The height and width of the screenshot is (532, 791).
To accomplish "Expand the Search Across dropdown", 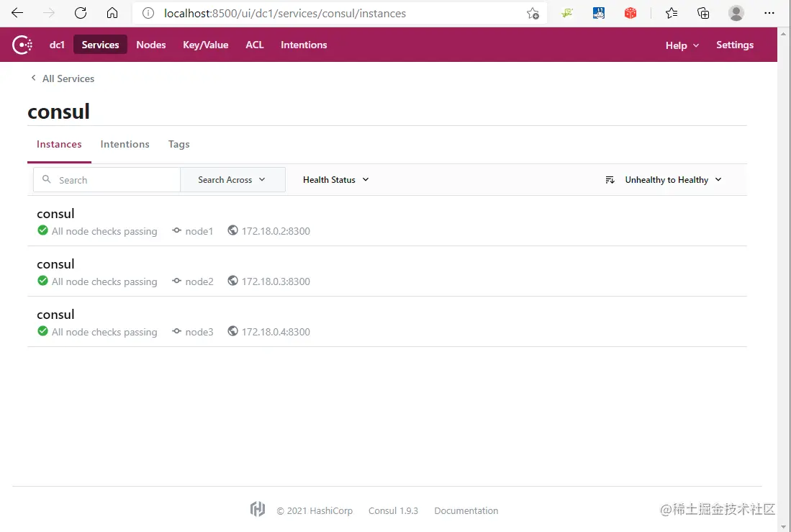I will click(232, 180).
